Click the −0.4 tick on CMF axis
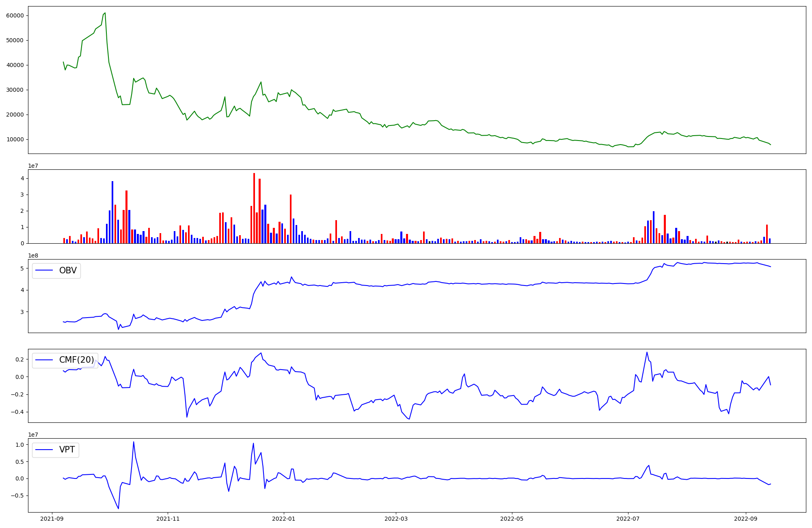 click(17, 412)
